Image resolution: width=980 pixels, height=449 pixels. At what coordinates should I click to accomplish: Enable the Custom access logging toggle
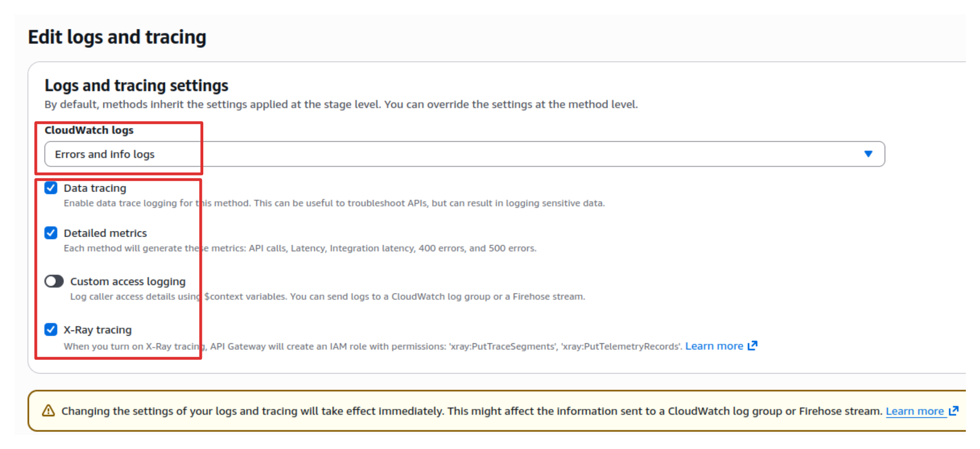pos(54,282)
